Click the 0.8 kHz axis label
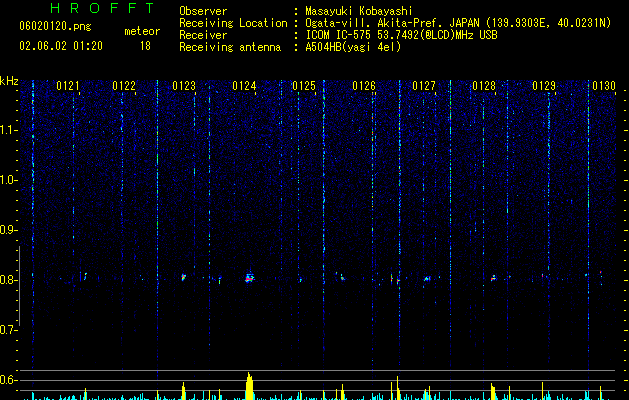The image size is (629, 400). click(x=8, y=280)
